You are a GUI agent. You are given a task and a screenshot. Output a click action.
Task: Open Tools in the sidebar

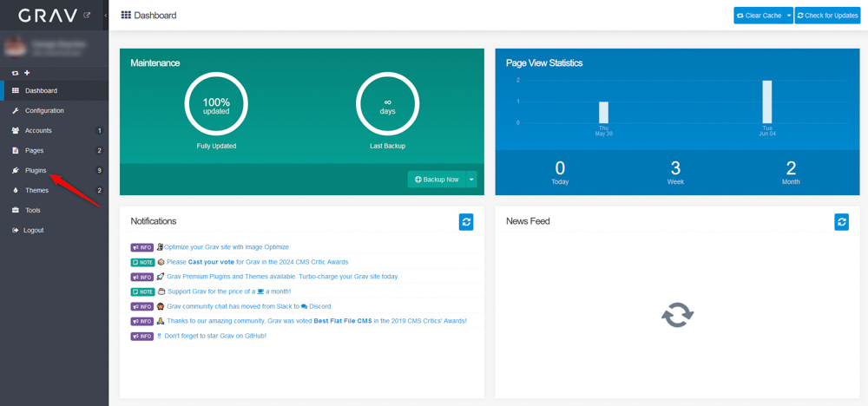click(54, 210)
